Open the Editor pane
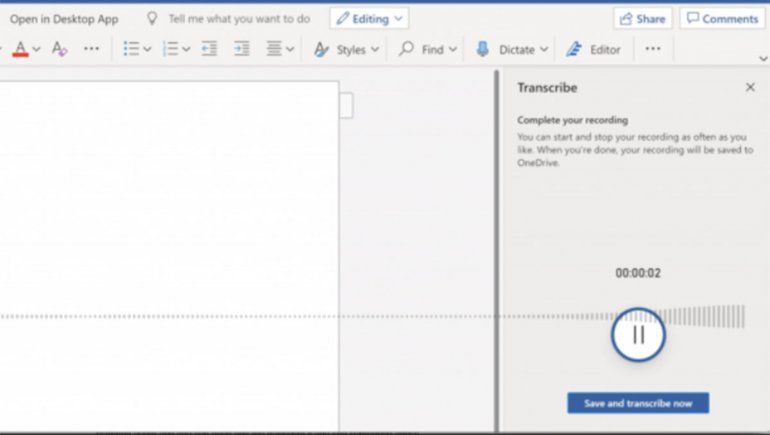Screen dimensions: 770x435 tap(594, 49)
